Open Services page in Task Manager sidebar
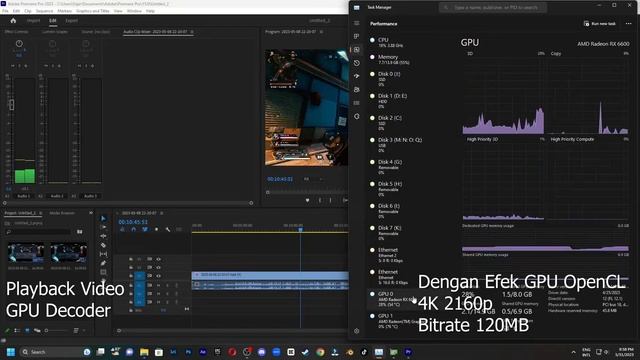The width and height of the screenshot is (640, 360). coord(357,116)
